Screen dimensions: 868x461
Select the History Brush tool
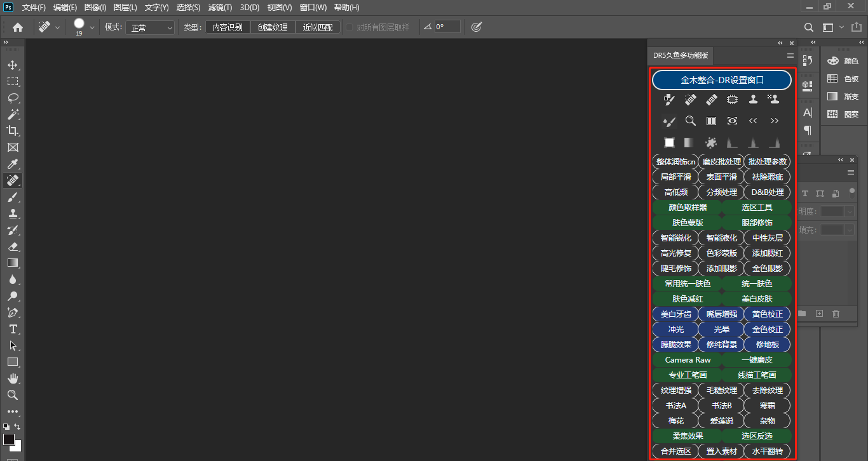12,230
